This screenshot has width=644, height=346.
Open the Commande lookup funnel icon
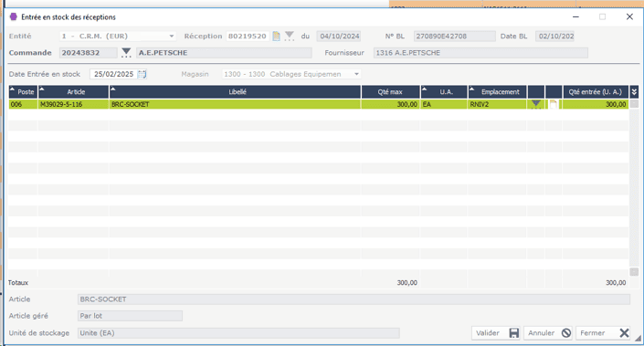click(126, 53)
